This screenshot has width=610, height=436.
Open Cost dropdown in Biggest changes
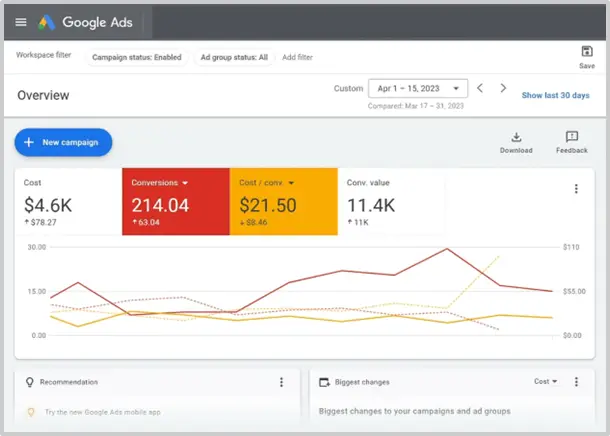(545, 382)
